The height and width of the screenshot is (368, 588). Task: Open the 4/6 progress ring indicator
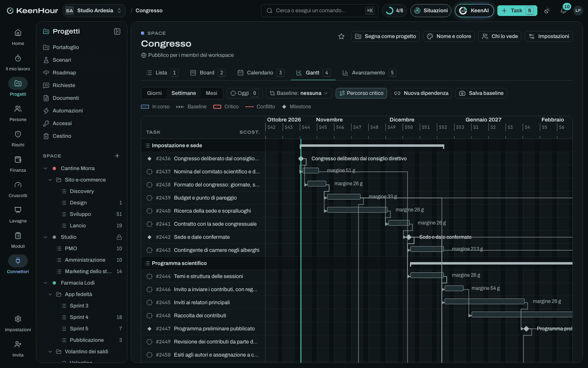(395, 11)
